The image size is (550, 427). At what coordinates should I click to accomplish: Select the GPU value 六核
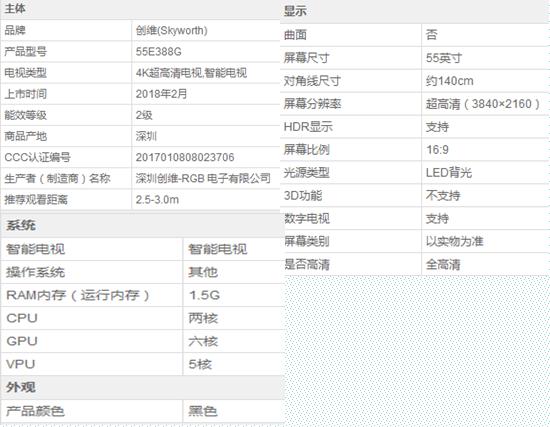tap(203, 341)
